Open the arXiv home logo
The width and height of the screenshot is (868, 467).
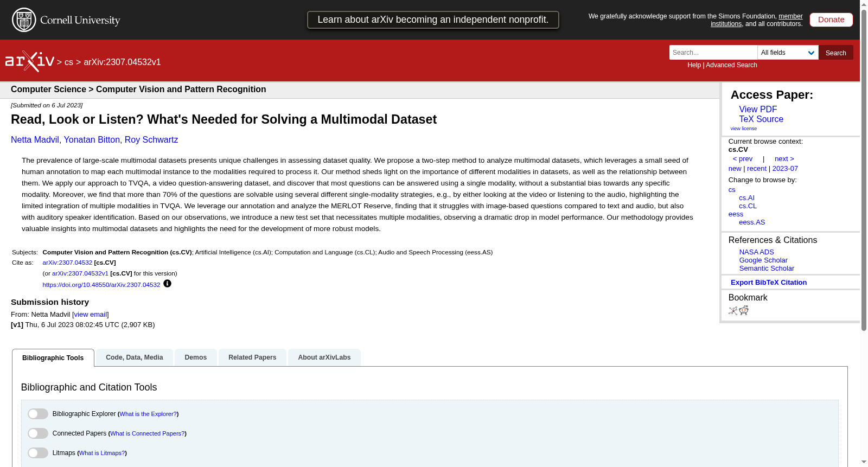pos(30,61)
